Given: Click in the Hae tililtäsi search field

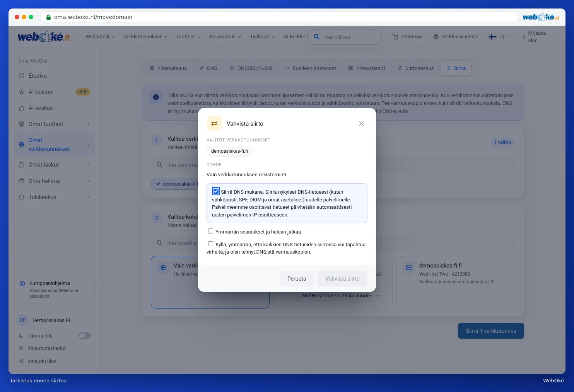Looking at the screenshot, I should (x=345, y=37).
